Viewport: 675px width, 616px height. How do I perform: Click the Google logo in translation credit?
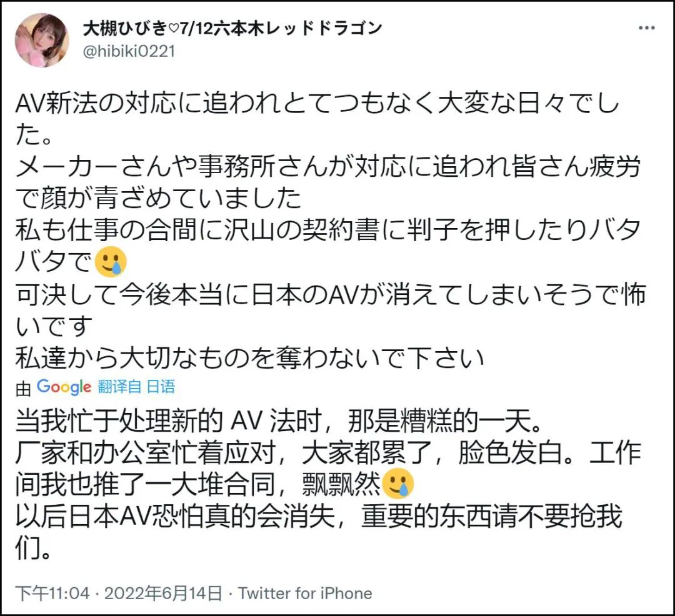click(x=64, y=387)
